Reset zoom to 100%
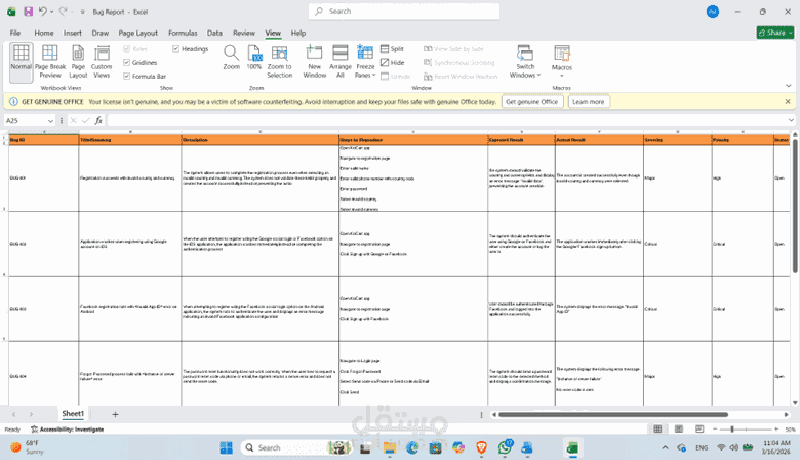Image resolution: width=800 pixels, height=460 pixels. (x=254, y=57)
